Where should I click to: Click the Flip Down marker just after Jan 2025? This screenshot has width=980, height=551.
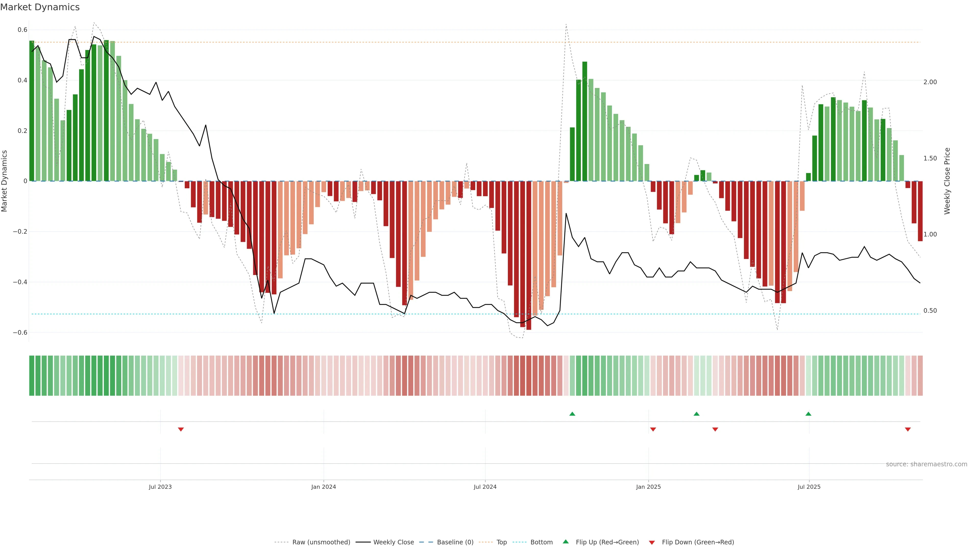pos(653,429)
